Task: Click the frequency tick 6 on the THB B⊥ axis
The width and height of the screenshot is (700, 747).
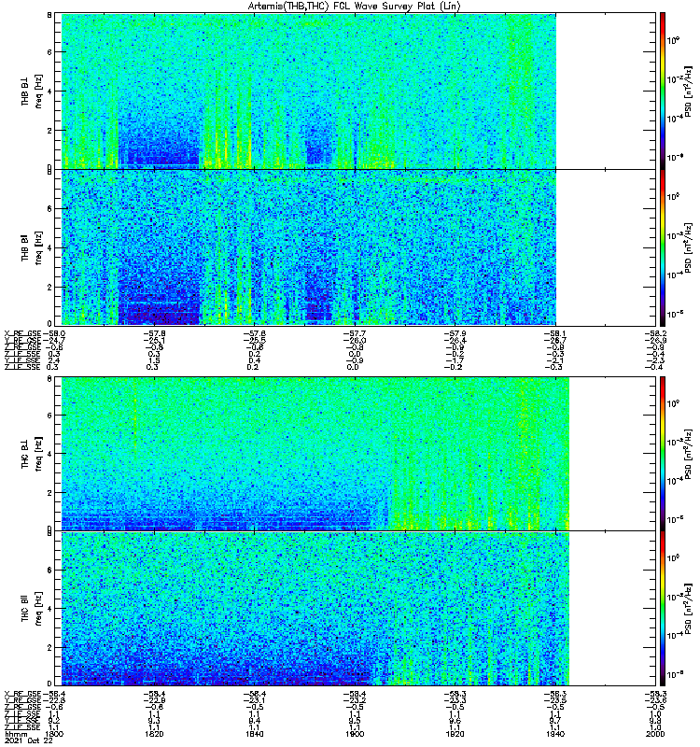Action: [49, 52]
